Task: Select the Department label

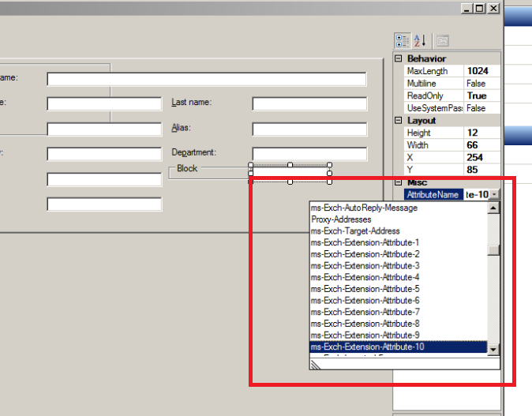Action: (193, 152)
